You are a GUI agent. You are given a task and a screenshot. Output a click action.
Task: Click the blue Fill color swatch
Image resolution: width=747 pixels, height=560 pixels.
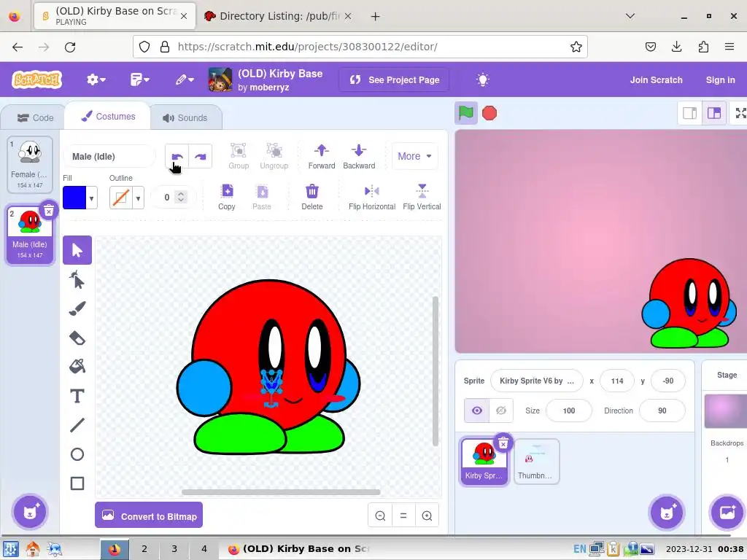click(x=75, y=198)
